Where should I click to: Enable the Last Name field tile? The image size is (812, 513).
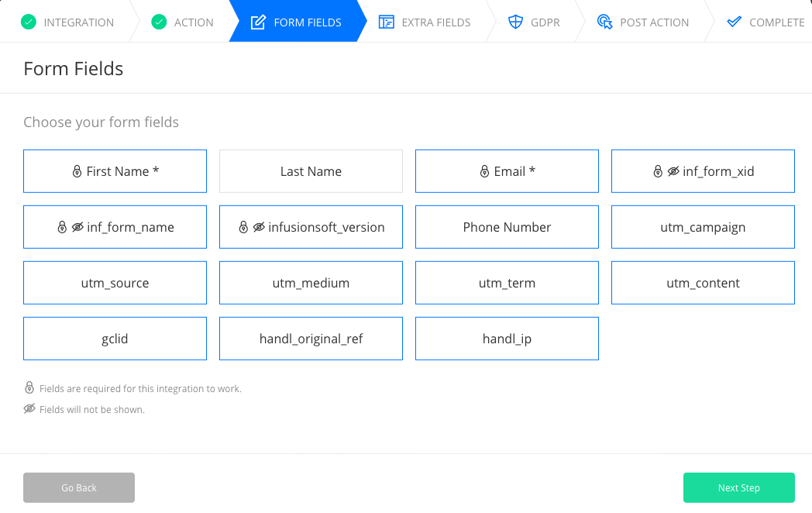click(x=311, y=171)
